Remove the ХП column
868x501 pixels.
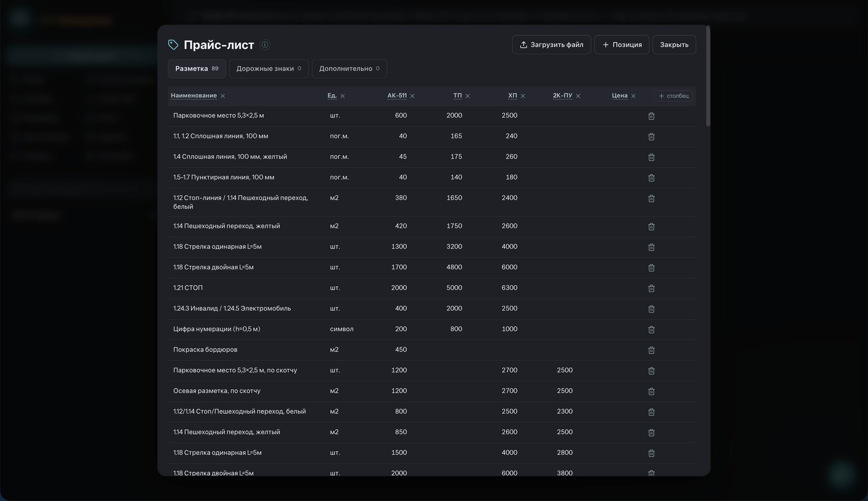[x=523, y=96]
